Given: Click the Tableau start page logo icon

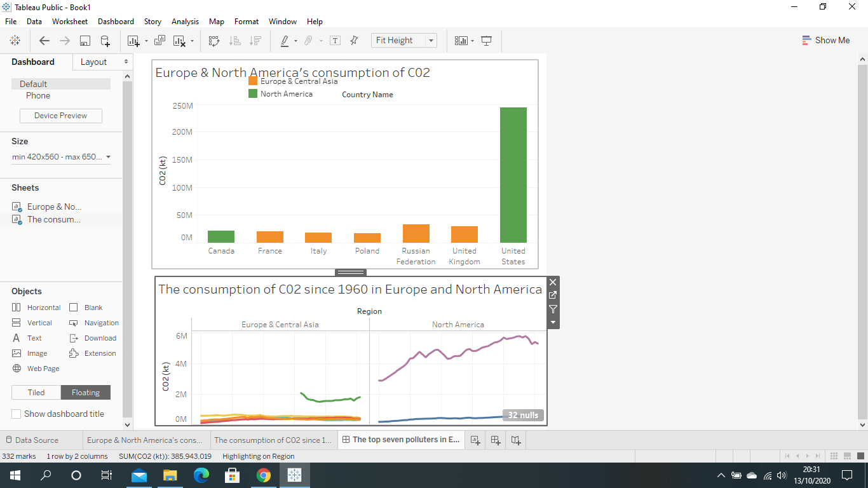Looking at the screenshot, I should coord(15,41).
